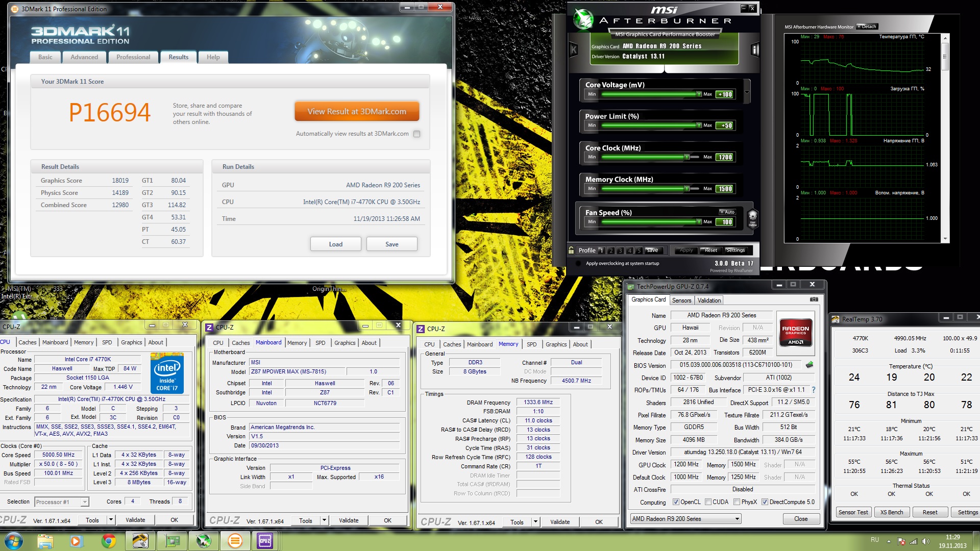Click the Intel Core i7 logo in CPU-Z
Screen dimensions: 980x551
[x=167, y=374]
